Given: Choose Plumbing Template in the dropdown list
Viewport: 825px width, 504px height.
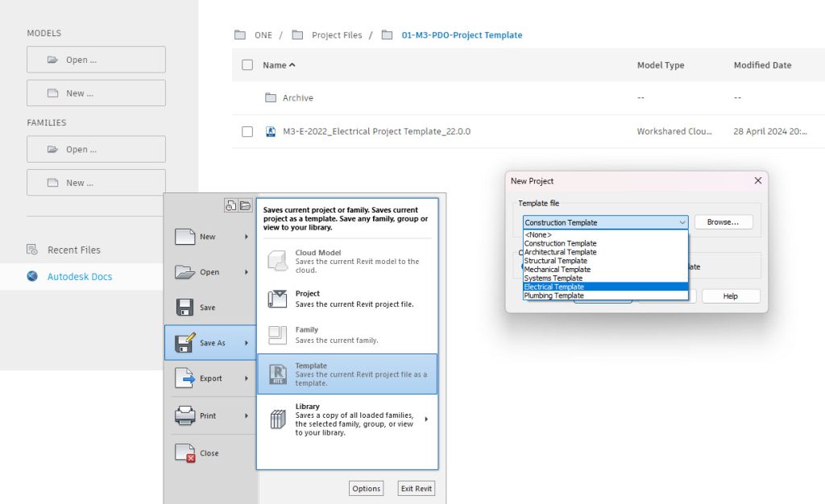Looking at the screenshot, I should 606,295.
